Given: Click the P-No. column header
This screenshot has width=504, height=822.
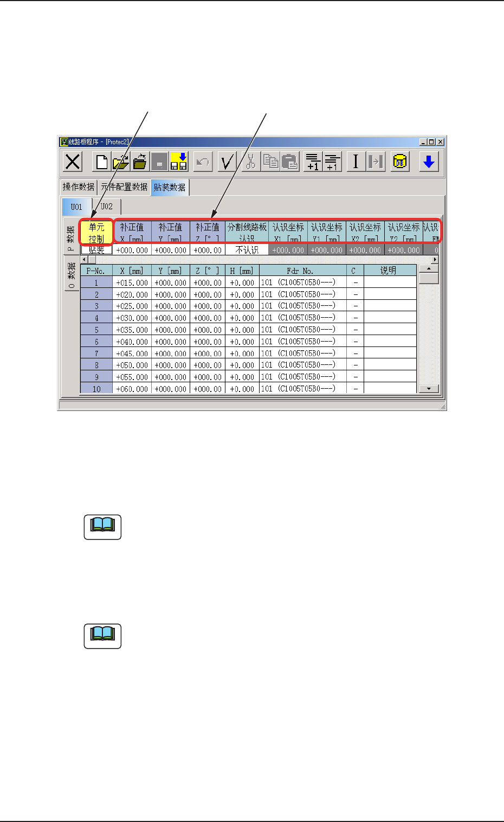Looking at the screenshot, I should pyautogui.click(x=96, y=271).
